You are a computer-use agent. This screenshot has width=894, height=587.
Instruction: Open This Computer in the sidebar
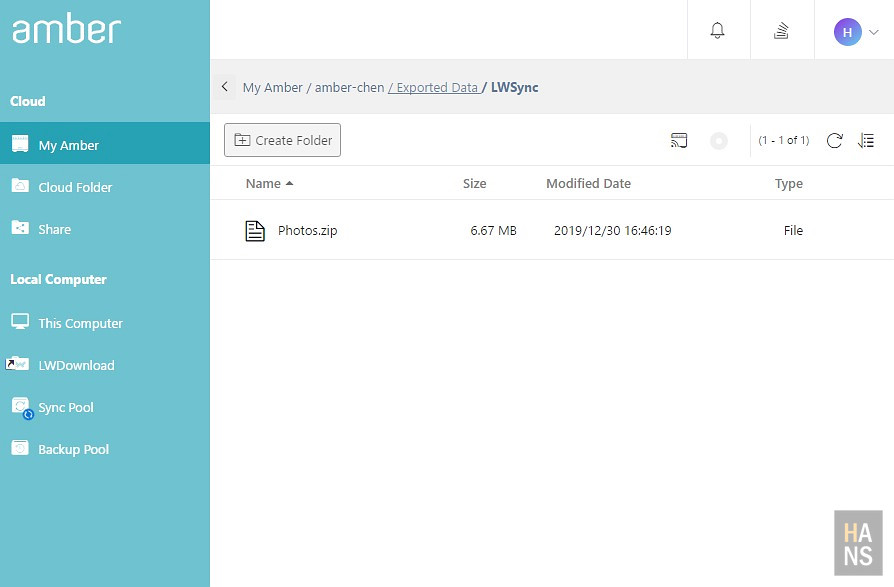(x=105, y=323)
